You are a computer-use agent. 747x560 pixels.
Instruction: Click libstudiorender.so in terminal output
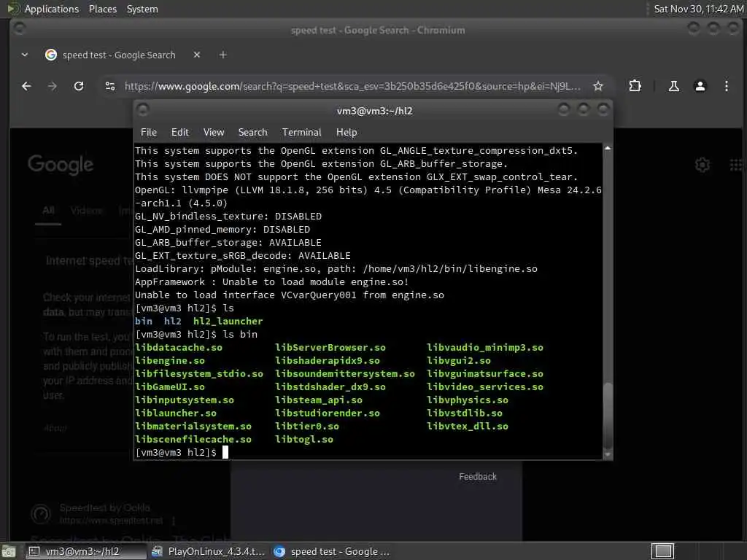[328, 413]
